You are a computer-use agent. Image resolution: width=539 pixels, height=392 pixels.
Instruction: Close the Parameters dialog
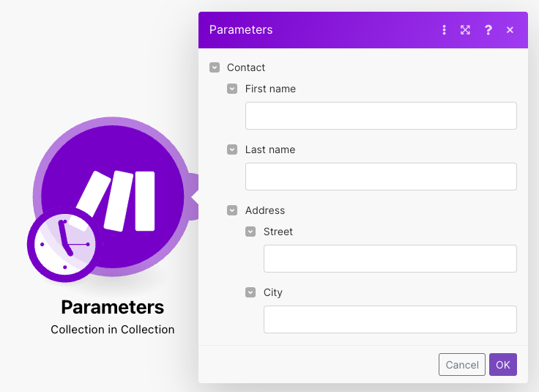point(510,30)
